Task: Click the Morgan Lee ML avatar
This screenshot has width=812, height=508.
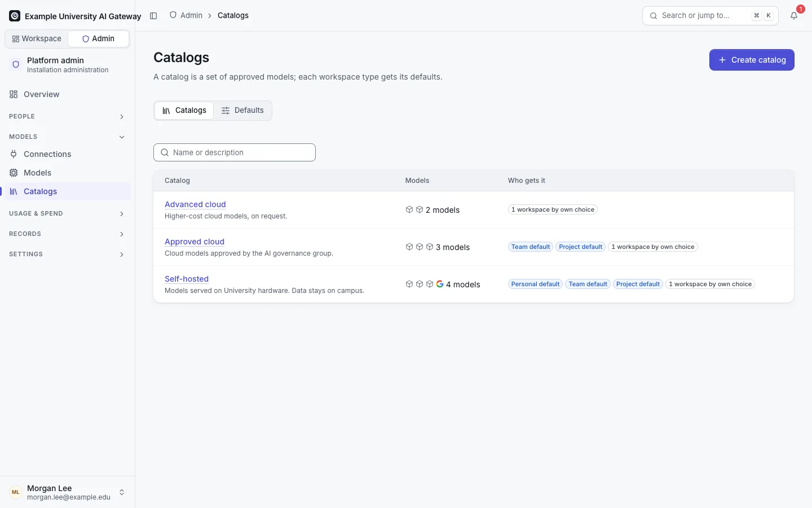Action: point(16,492)
